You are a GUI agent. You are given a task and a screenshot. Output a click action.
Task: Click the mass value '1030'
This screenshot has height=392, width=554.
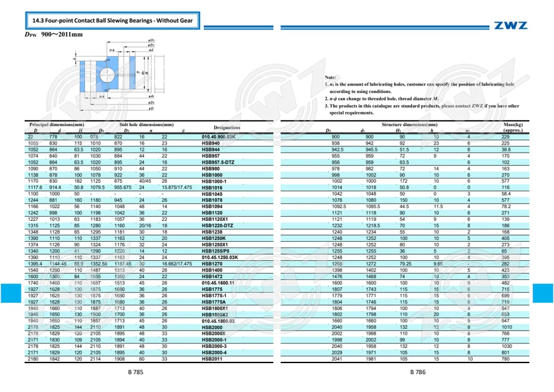pyautogui.click(x=507, y=346)
